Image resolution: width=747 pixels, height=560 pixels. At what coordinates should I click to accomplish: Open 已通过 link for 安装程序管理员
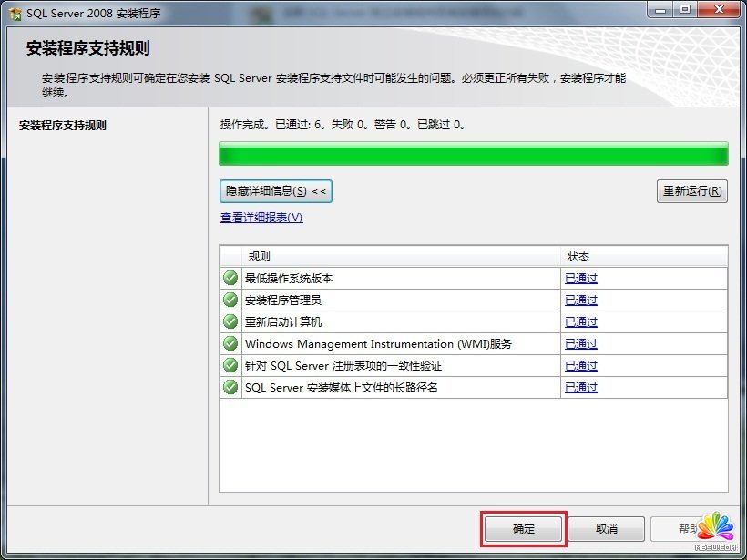point(580,300)
